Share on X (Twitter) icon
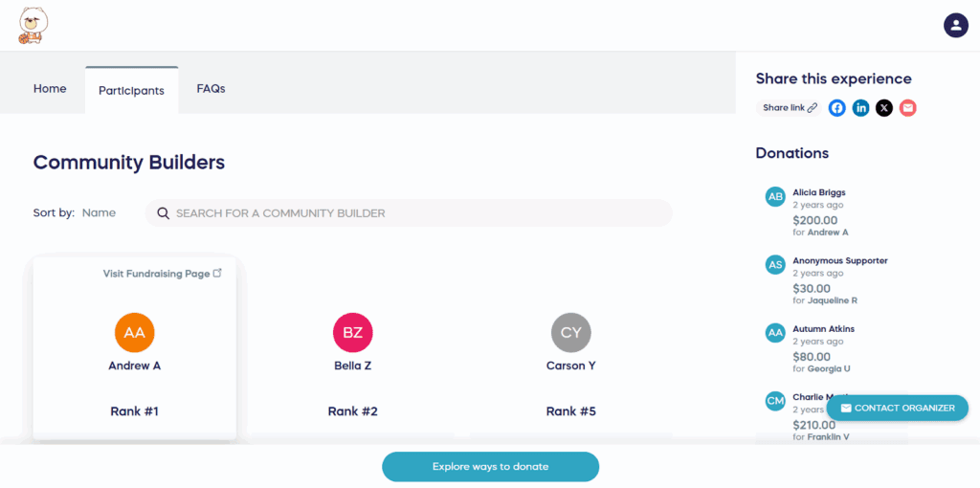 (884, 108)
